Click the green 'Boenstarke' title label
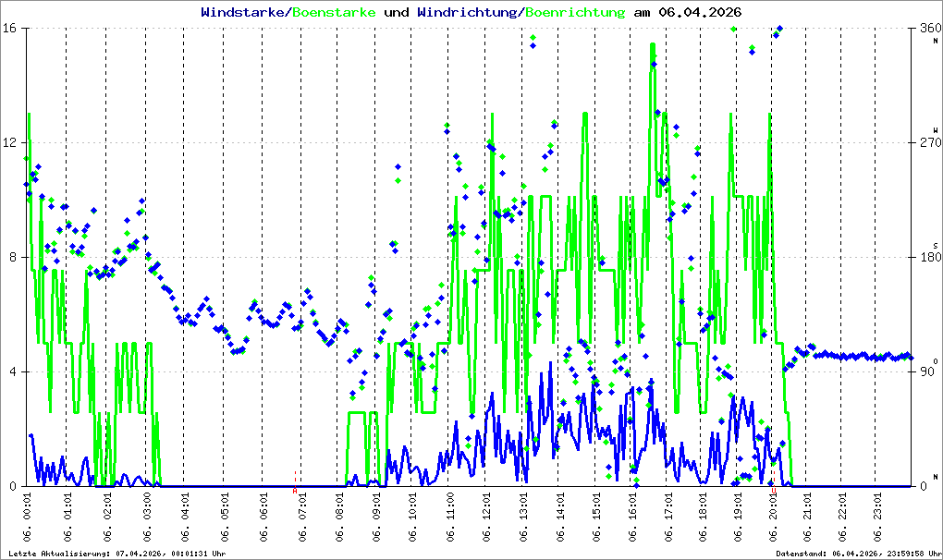This screenshot has width=943, height=560. click(x=334, y=12)
